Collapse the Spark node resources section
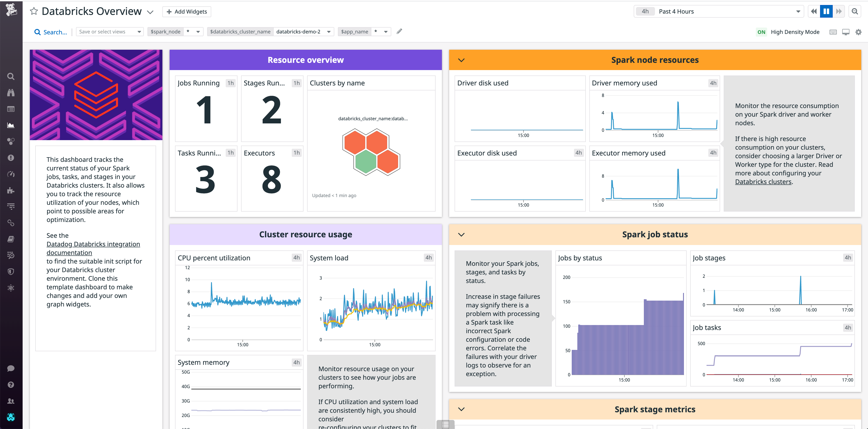Image resolution: width=868 pixels, height=429 pixels. [x=461, y=60]
